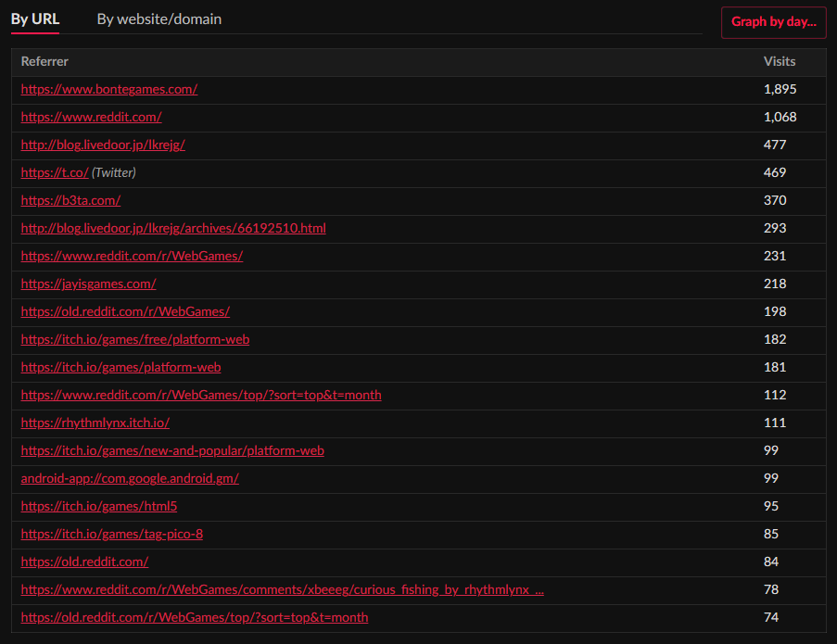Select the 112 visits value

click(x=775, y=395)
